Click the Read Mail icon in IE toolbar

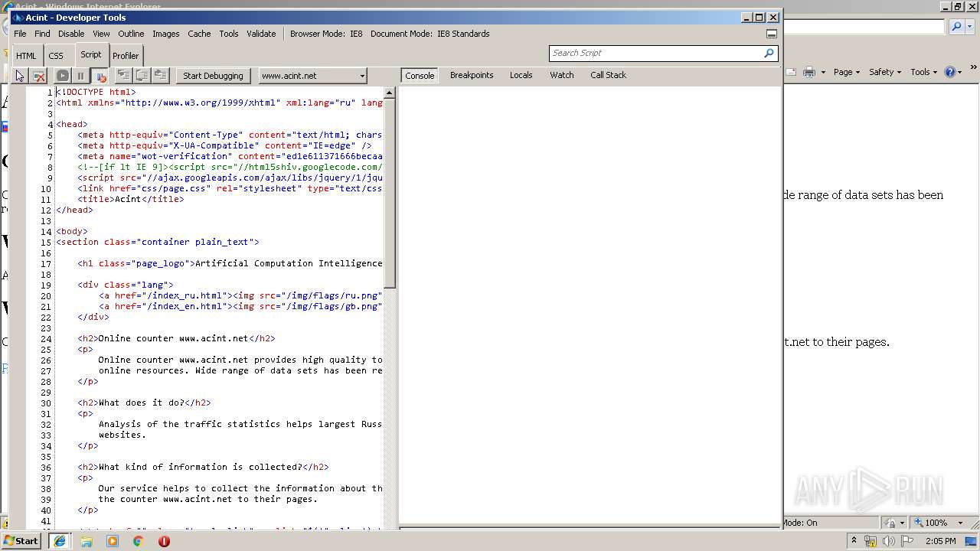[792, 72]
